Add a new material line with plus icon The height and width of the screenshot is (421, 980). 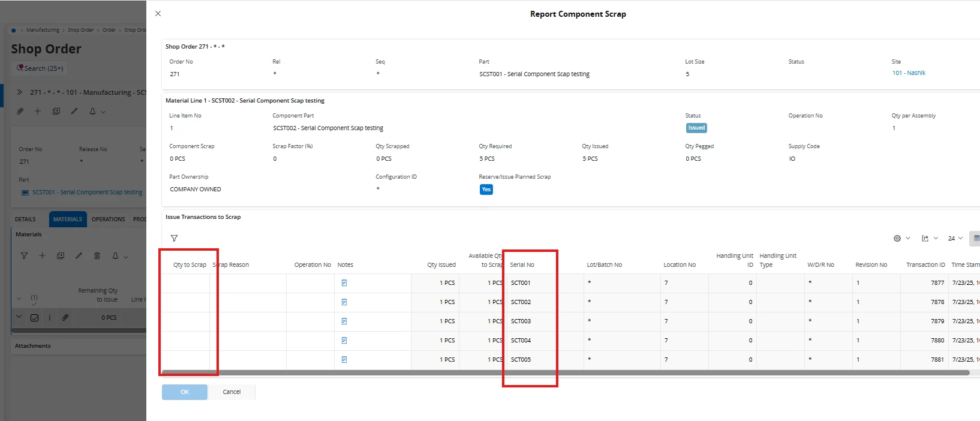click(42, 255)
